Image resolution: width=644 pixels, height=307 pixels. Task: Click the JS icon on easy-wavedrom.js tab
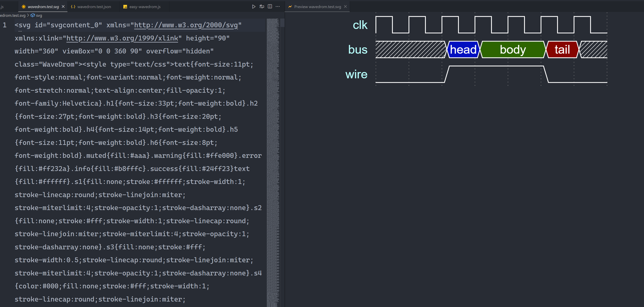(125, 7)
